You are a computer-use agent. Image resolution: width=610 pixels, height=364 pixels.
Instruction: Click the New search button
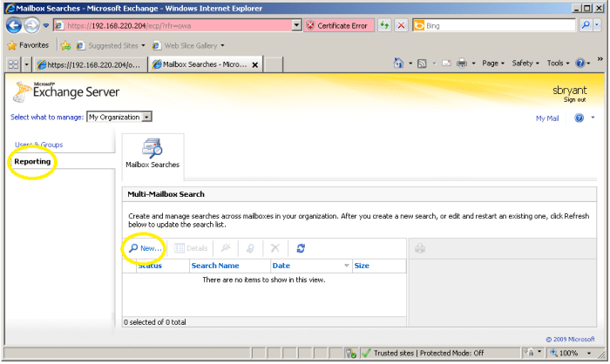(145, 248)
